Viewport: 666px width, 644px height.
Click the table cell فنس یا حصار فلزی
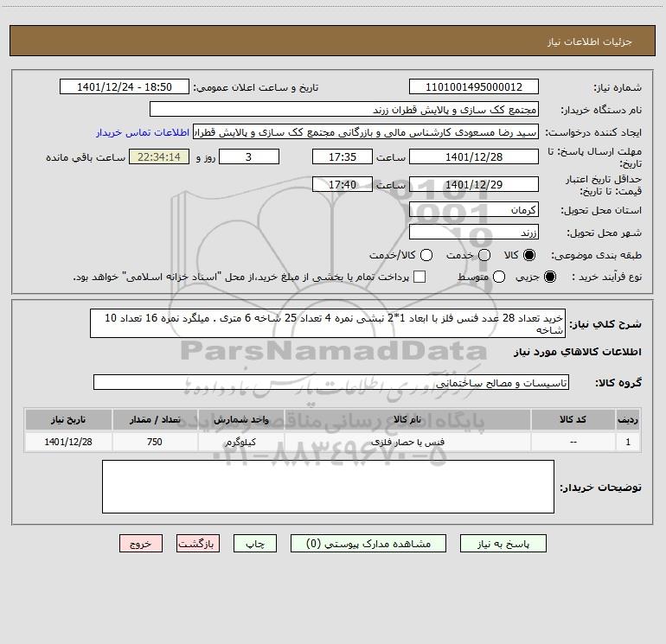pos(407,442)
